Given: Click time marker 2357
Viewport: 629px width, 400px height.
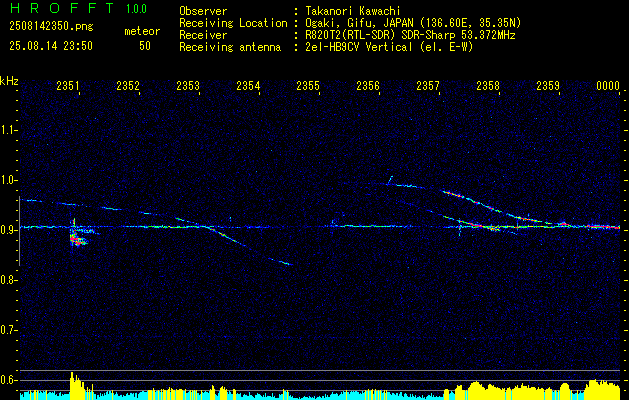Looking at the screenshot, I should [x=428, y=85].
